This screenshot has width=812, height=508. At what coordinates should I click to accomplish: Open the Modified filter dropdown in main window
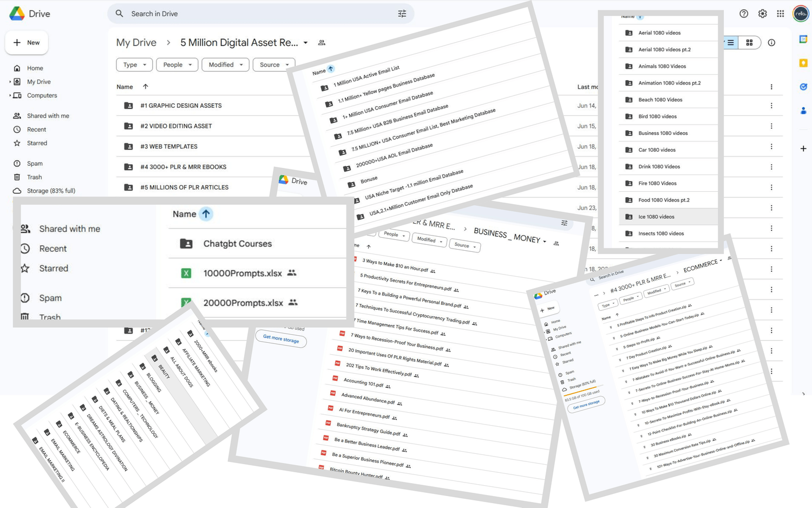225,65
